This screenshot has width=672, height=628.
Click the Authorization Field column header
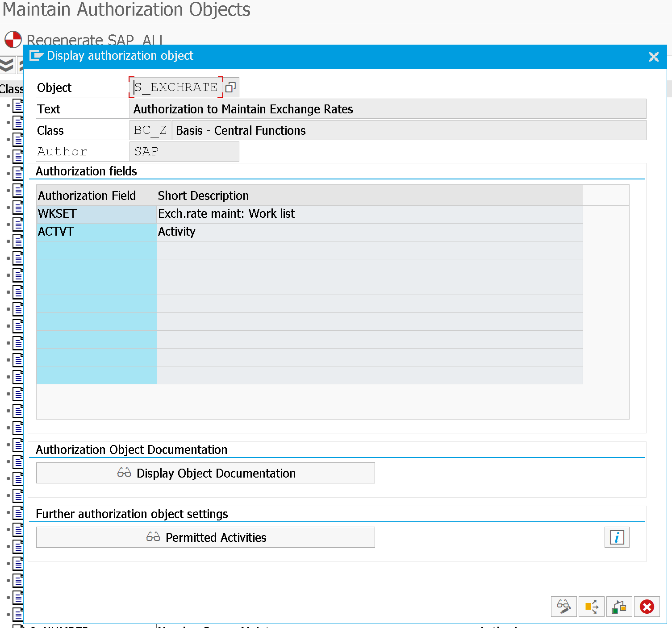coord(96,195)
